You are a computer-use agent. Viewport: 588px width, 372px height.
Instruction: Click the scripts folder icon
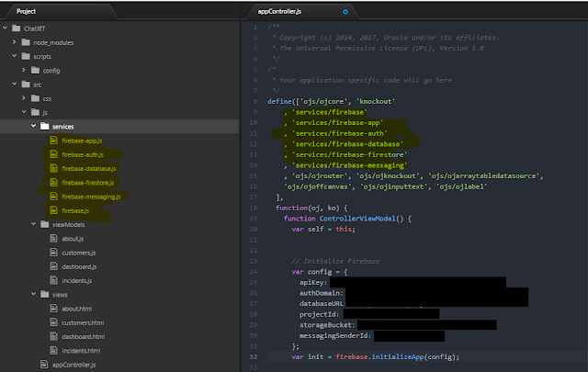pyautogui.click(x=26, y=56)
